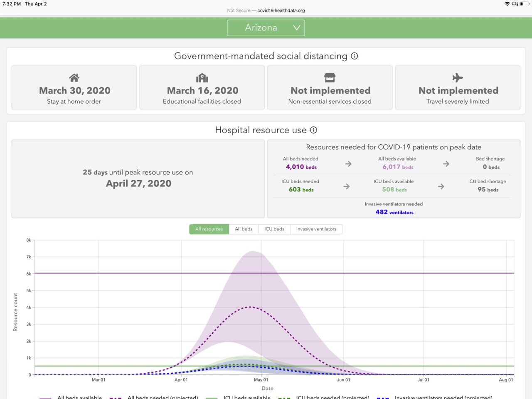The image size is (532, 399).
Task: Click the April 27, 2020 peak date
Action: [138, 183]
